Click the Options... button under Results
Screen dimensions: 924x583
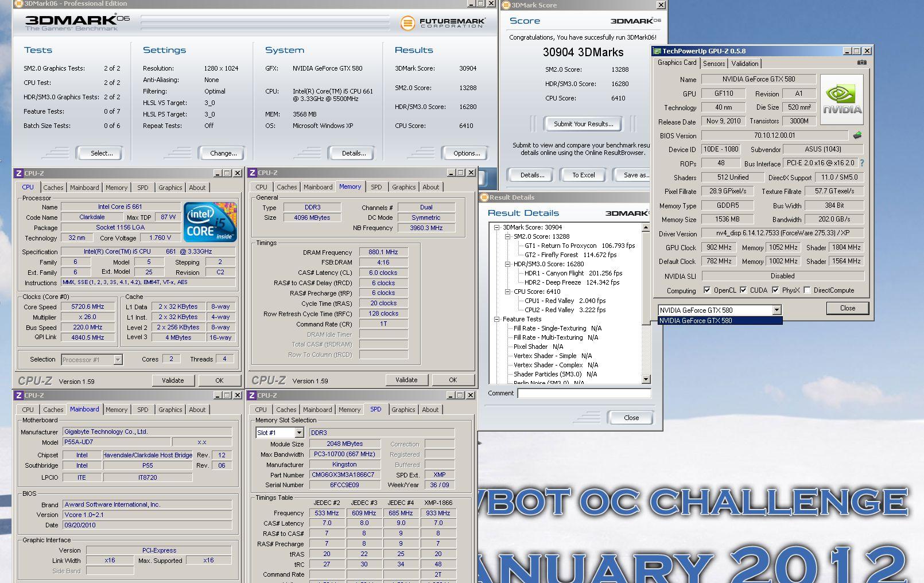pos(467,153)
